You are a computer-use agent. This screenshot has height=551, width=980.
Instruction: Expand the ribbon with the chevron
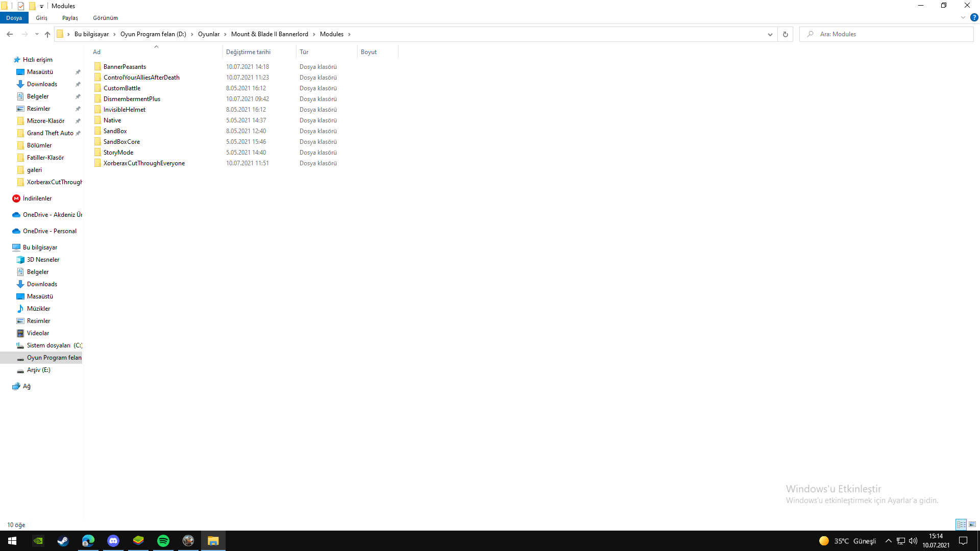[x=963, y=17]
